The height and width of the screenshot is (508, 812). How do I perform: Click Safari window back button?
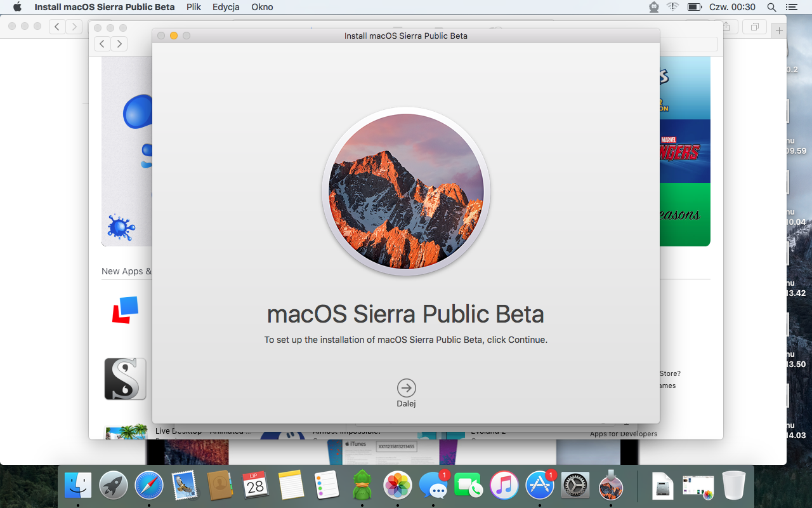tap(58, 27)
